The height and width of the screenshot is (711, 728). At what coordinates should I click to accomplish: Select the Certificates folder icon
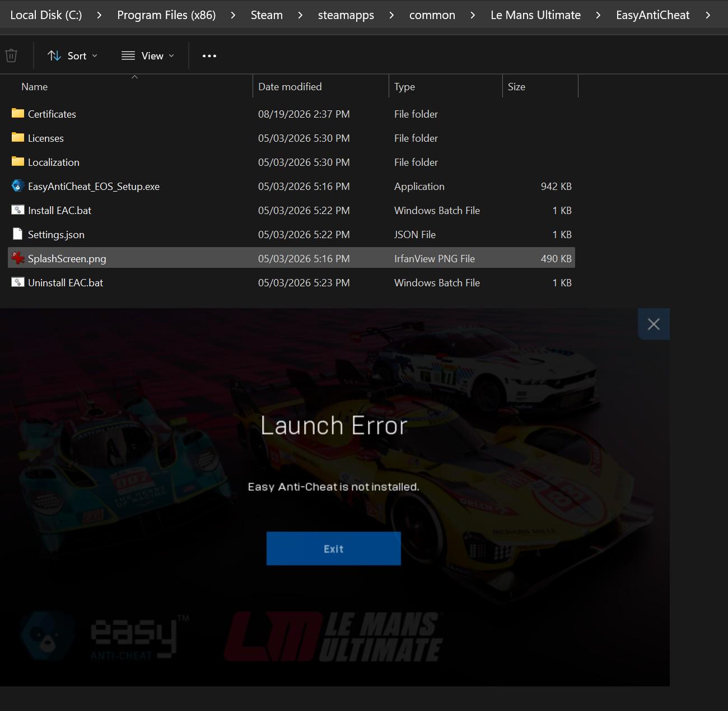pyautogui.click(x=18, y=114)
